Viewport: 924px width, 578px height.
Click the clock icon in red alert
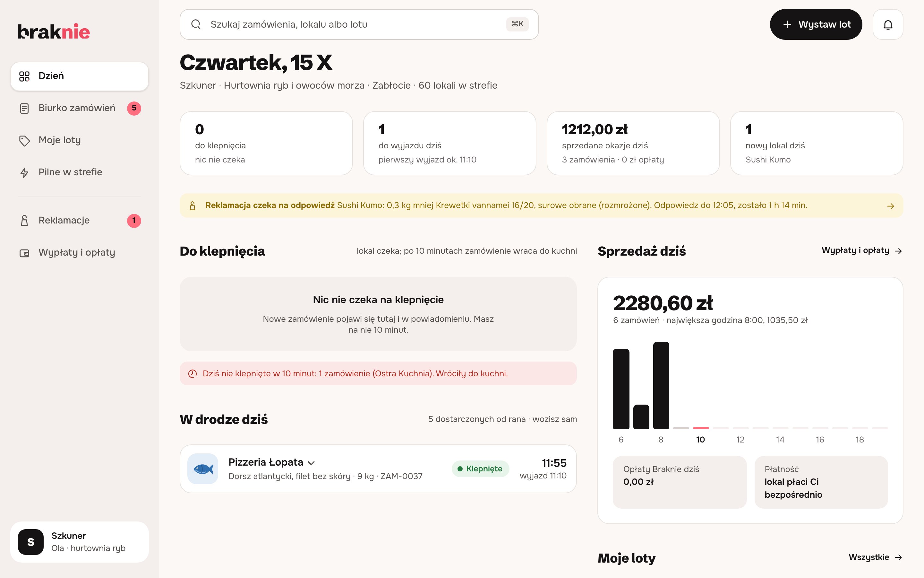(193, 373)
